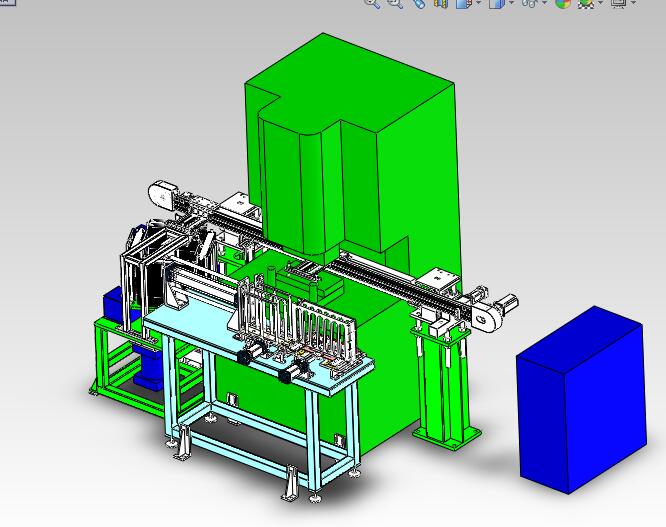Open the Hide/Show Items dropdown arrow
This screenshot has width=666, height=527.
pos(545,3)
